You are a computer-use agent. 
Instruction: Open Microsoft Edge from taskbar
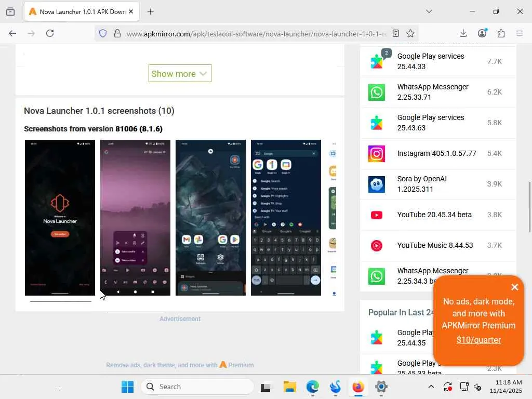312,387
